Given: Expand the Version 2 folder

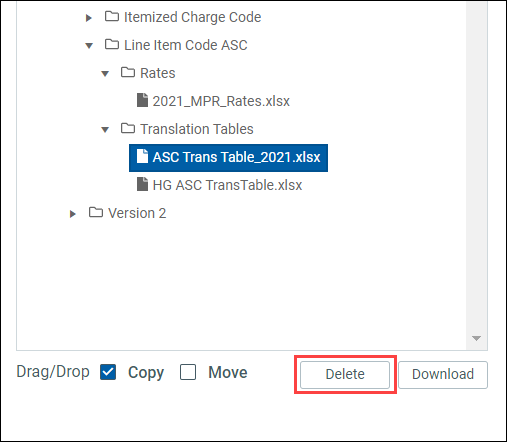Looking at the screenshot, I should click(x=72, y=214).
